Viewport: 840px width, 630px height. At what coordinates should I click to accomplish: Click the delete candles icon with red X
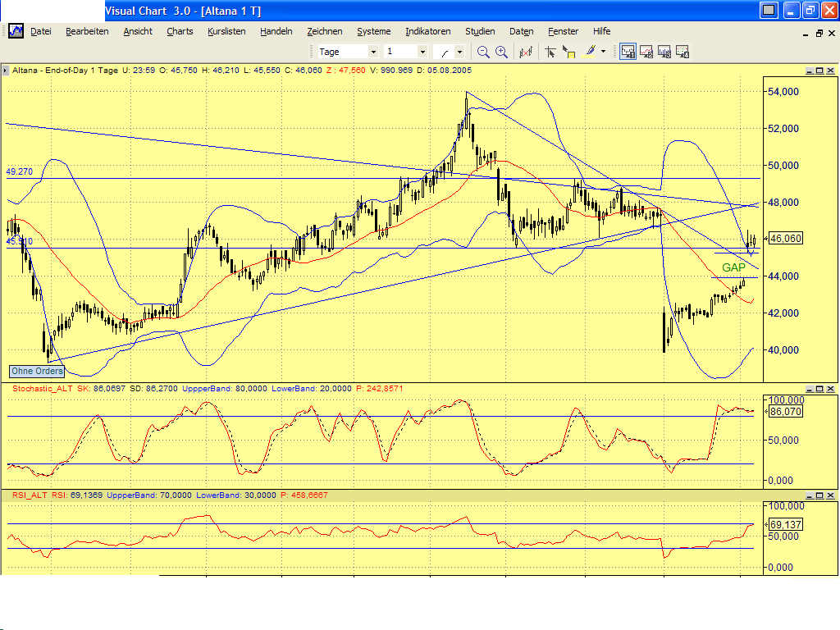525,51
